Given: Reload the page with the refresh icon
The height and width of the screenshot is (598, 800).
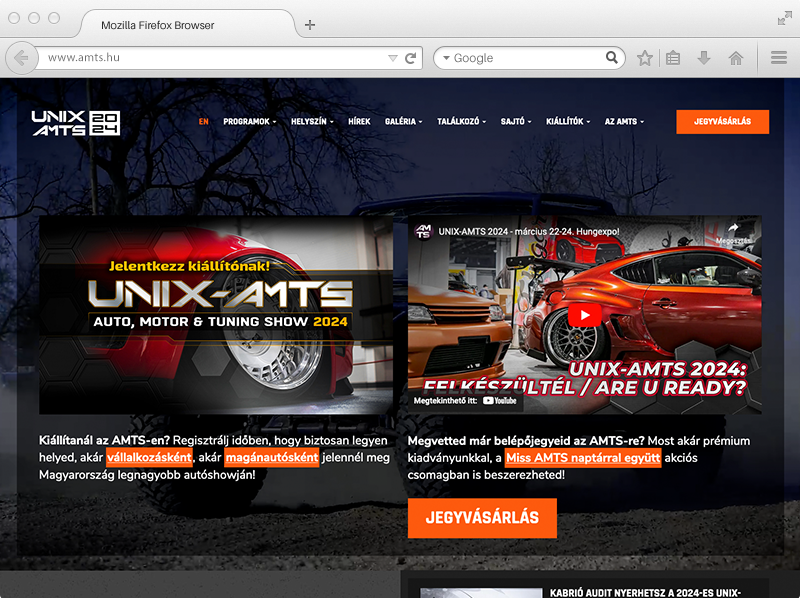Looking at the screenshot, I should [x=410, y=58].
